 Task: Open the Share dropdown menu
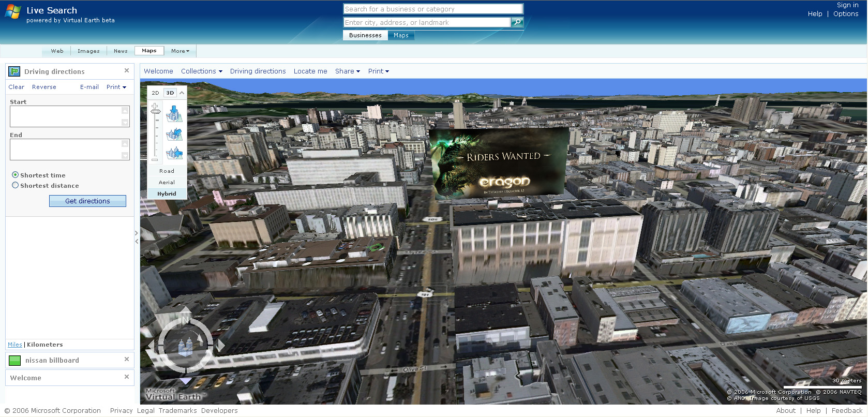point(347,71)
